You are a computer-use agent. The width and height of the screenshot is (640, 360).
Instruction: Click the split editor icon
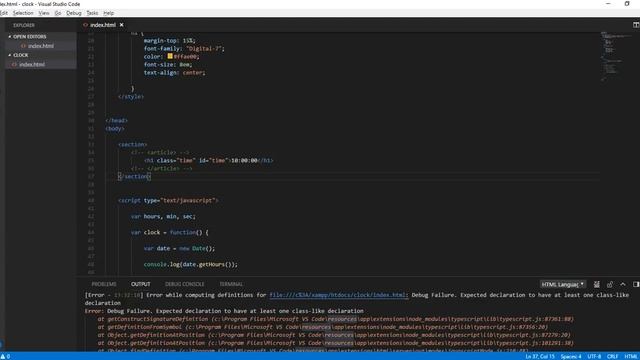click(636, 25)
